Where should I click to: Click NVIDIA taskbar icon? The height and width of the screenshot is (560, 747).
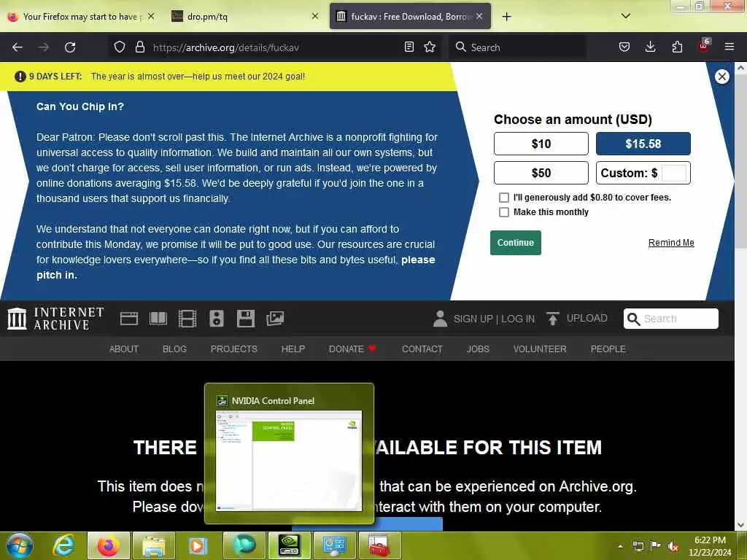coord(289,545)
